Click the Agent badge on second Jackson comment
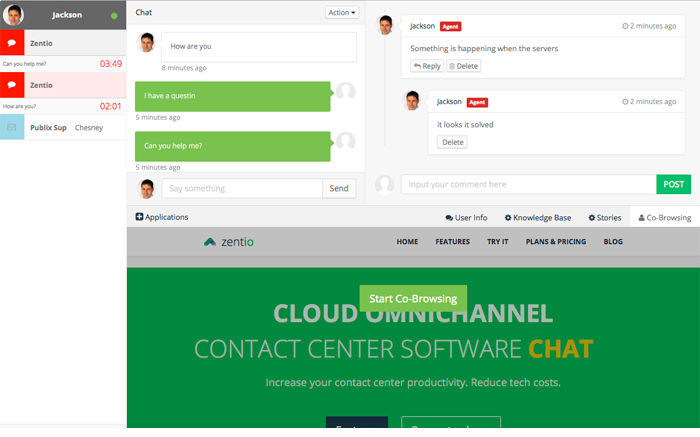This screenshot has width=700, height=437. pos(477,102)
